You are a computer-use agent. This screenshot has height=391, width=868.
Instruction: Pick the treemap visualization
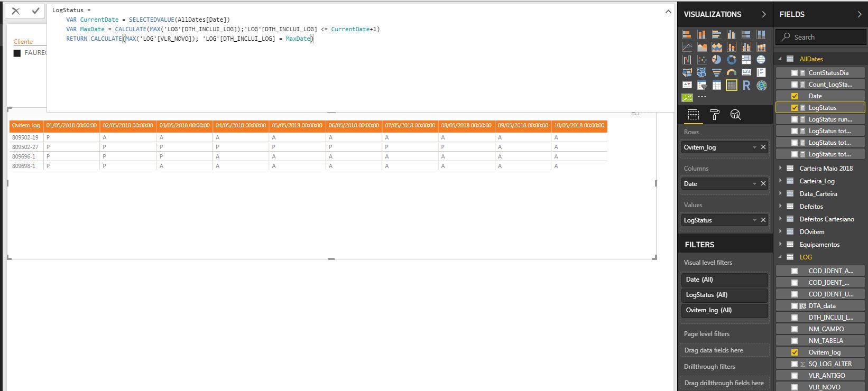746,60
